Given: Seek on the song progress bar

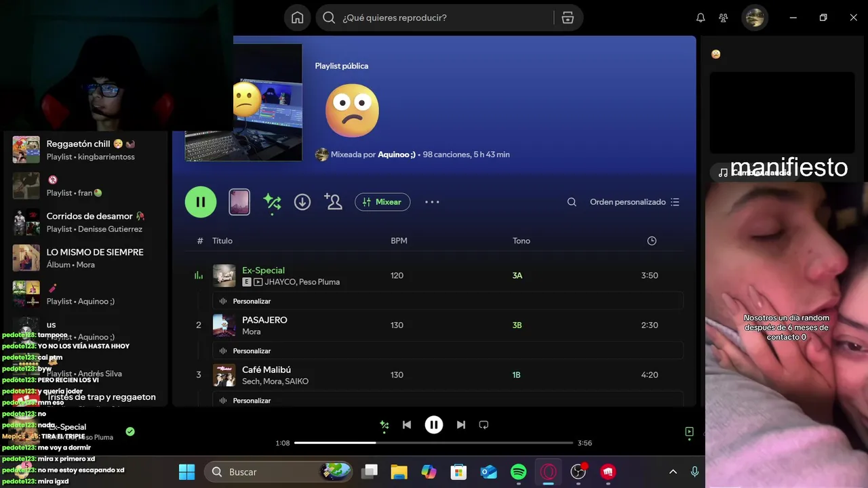Looking at the screenshot, I should tap(434, 443).
